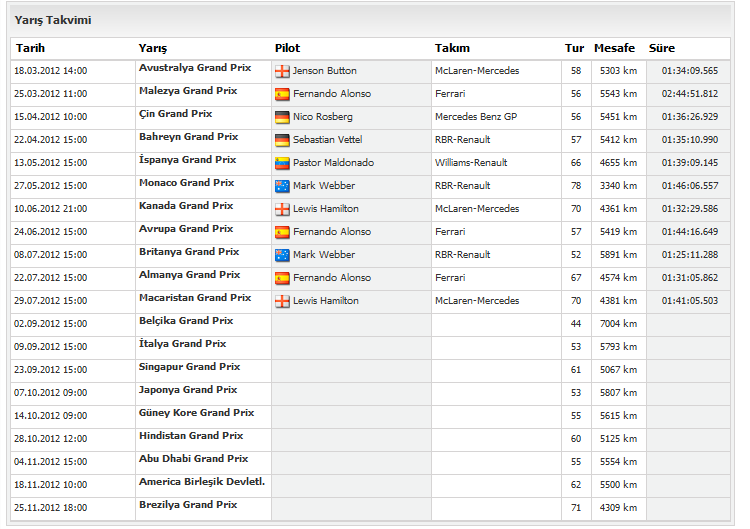The width and height of the screenshot is (750, 529).
Task: Click Spain flag in Almanya Grand Prix row
Action: 282,278
